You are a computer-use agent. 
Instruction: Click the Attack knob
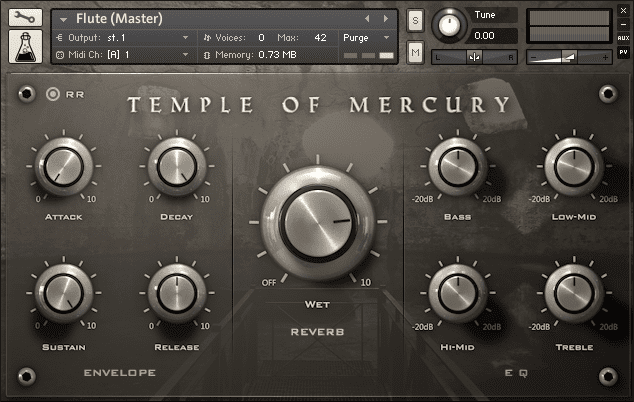pyautogui.click(x=63, y=166)
